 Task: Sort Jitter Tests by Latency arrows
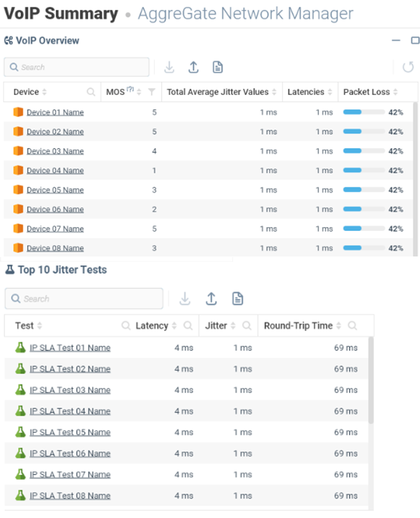click(x=174, y=326)
